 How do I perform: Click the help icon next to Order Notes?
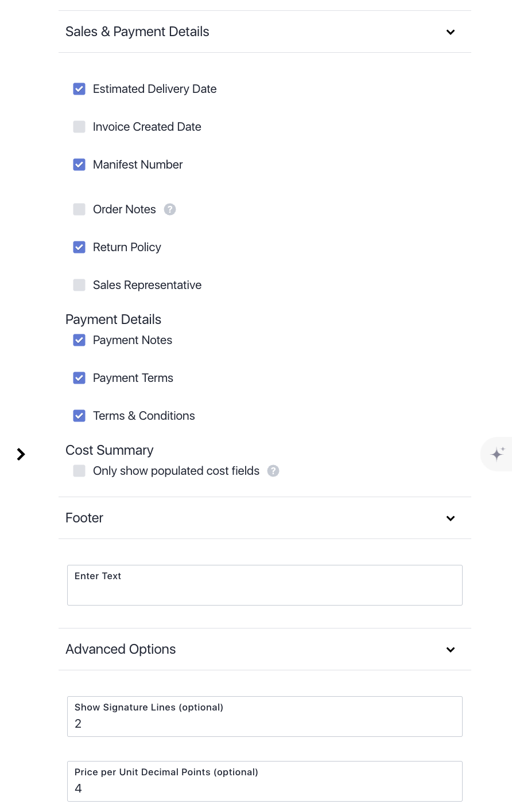coord(170,209)
